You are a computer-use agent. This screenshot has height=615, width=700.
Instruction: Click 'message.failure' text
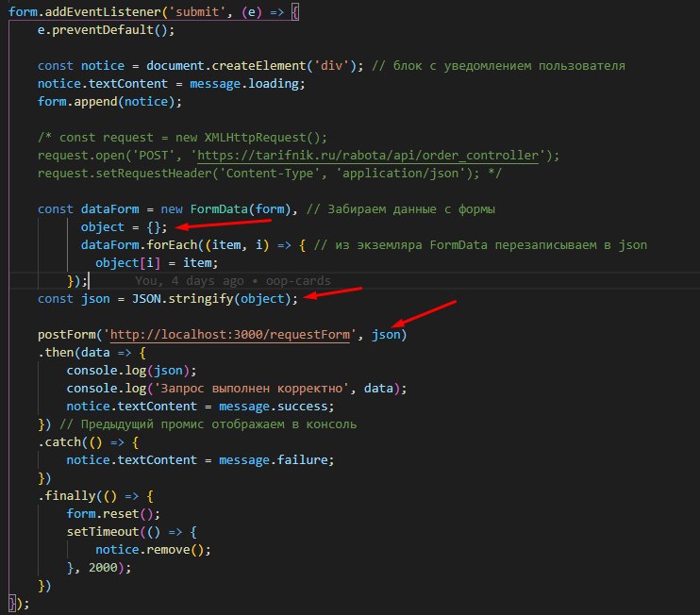tap(274, 460)
